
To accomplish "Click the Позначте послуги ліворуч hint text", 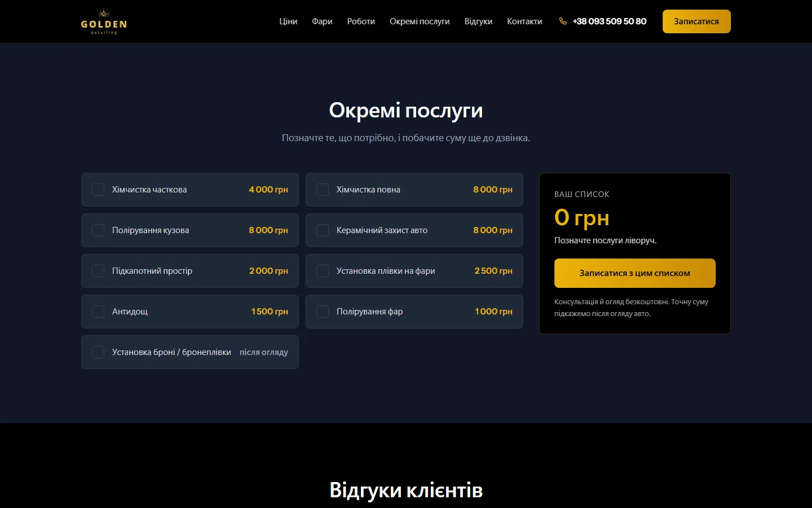I will coord(606,240).
